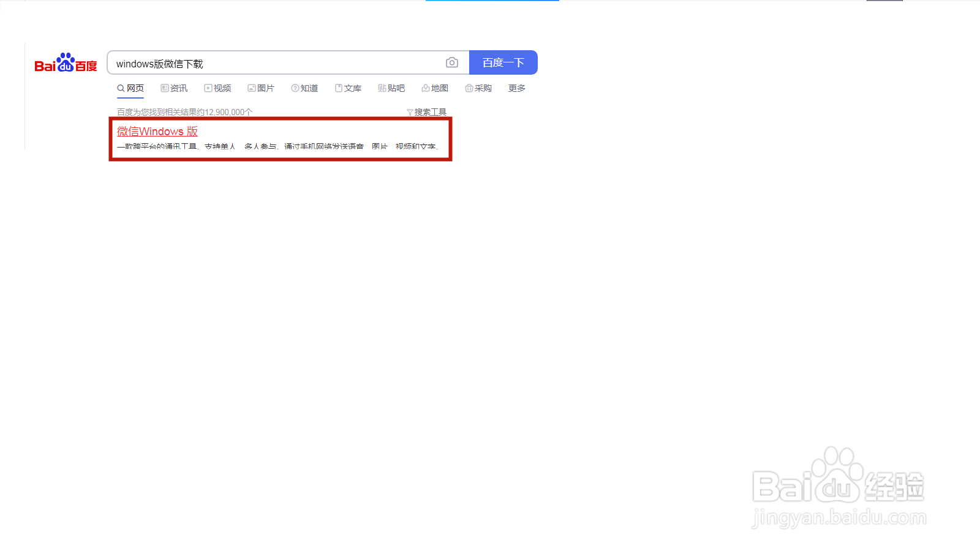The image size is (980, 551).
Task: Open the 贴吧 tab
Action: click(396, 88)
